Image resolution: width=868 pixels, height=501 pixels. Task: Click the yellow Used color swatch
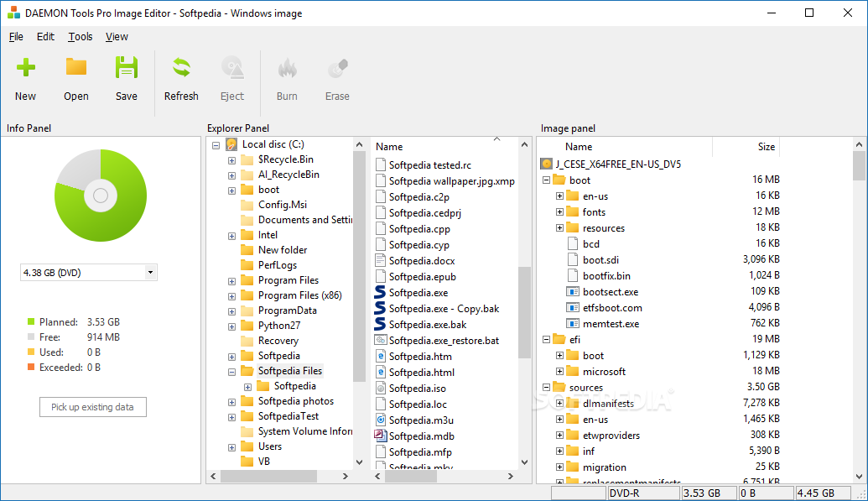pos(31,352)
